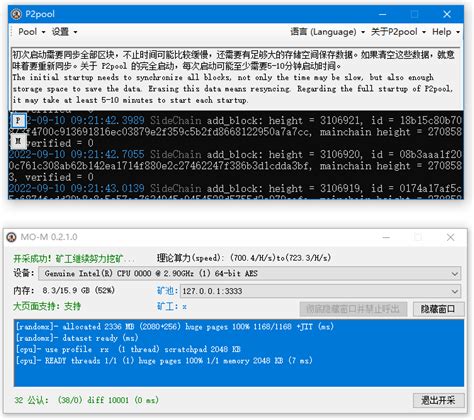The height and width of the screenshot is (420, 474).
Task: Click the English startup notice text
Action: [x=233, y=89]
